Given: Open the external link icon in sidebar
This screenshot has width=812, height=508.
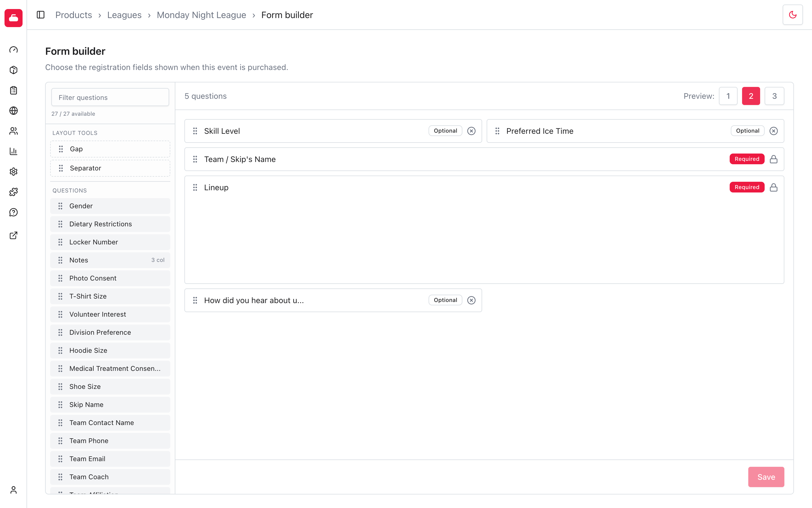Looking at the screenshot, I should [x=14, y=235].
